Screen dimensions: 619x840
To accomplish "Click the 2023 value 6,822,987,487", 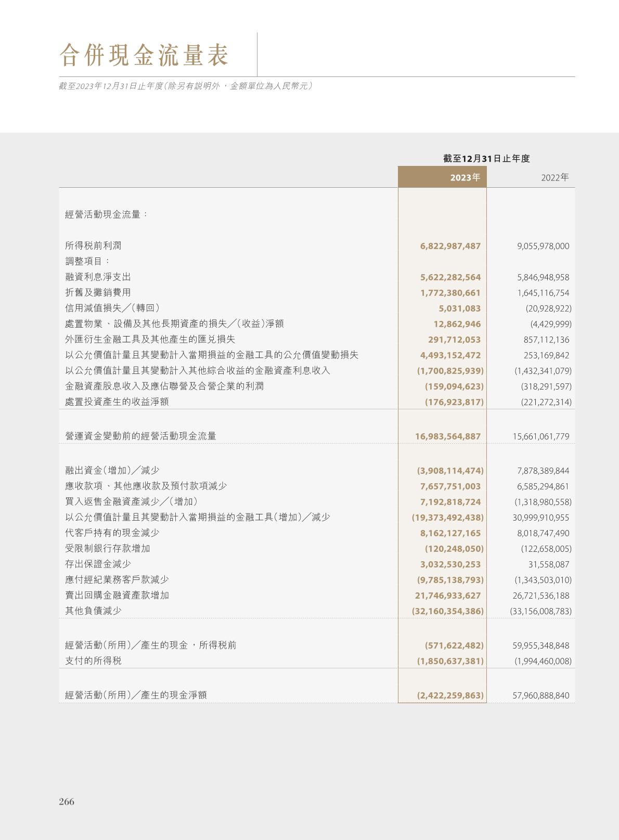I will 450,246.
